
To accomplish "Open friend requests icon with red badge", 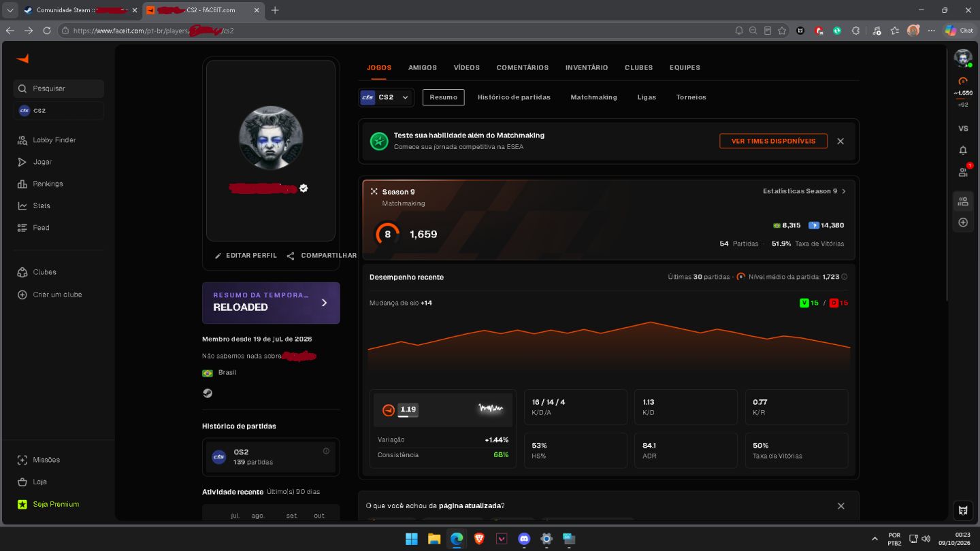I will pos(963,171).
